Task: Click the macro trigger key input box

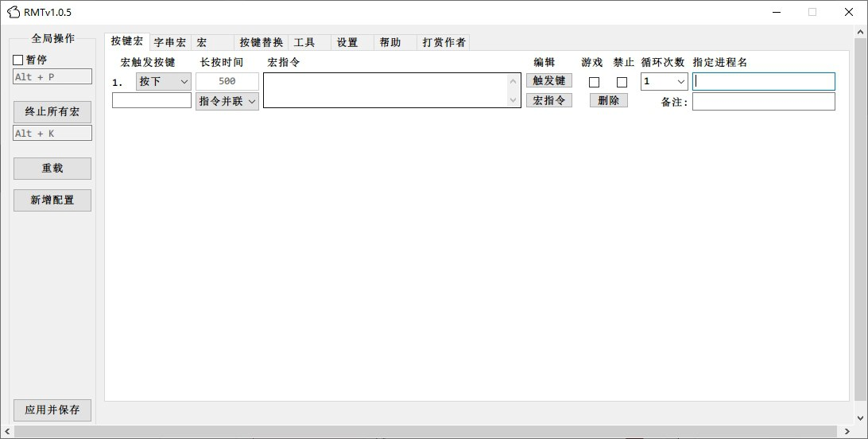Action: pos(152,100)
